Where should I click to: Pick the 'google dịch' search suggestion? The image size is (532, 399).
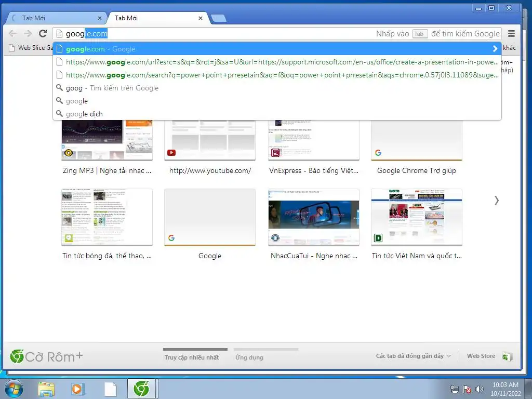click(x=277, y=114)
